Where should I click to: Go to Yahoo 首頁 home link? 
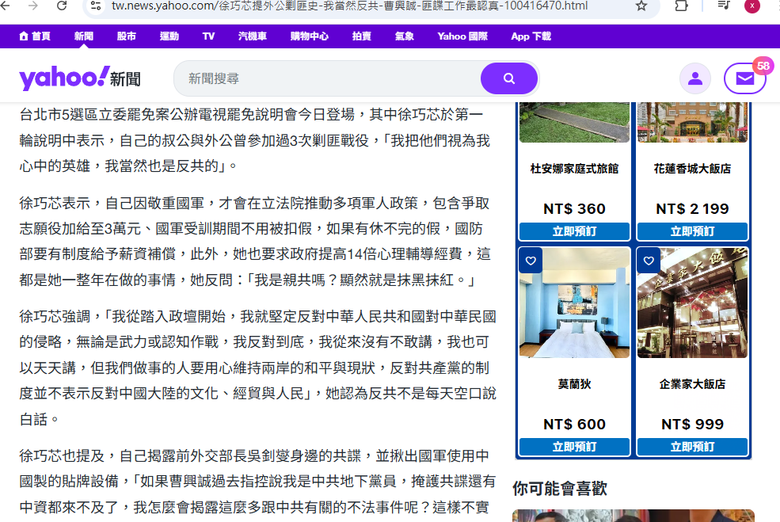coord(34,36)
